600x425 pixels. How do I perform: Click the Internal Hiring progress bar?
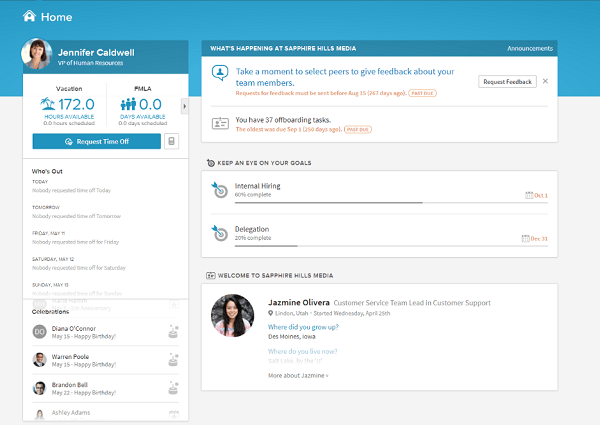point(391,202)
